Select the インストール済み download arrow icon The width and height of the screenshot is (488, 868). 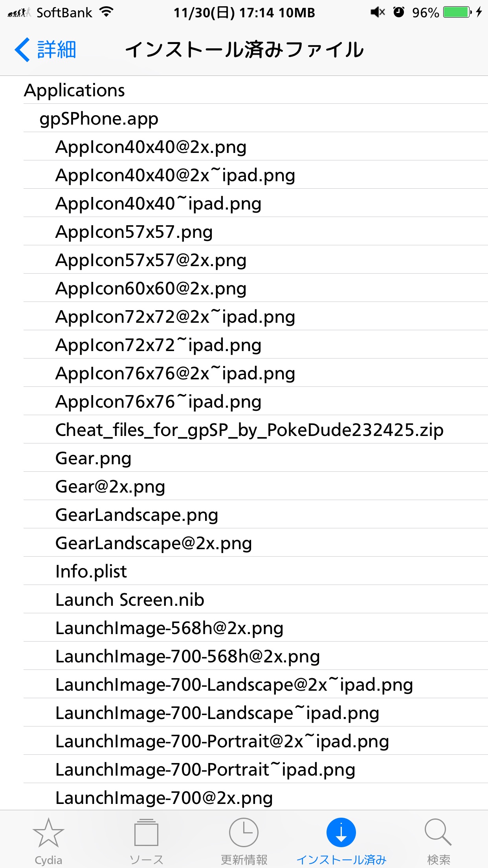coord(341,832)
